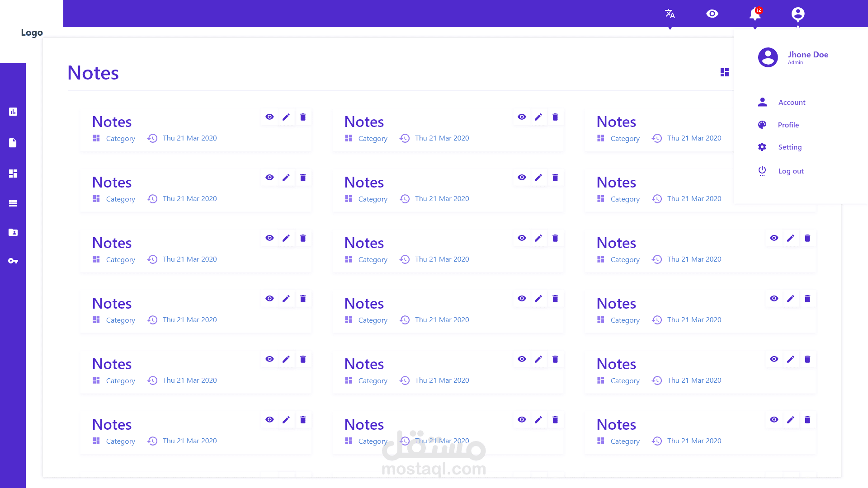Click Setting in the user dropdown
The height and width of the screenshot is (488, 868).
click(789, 147)
